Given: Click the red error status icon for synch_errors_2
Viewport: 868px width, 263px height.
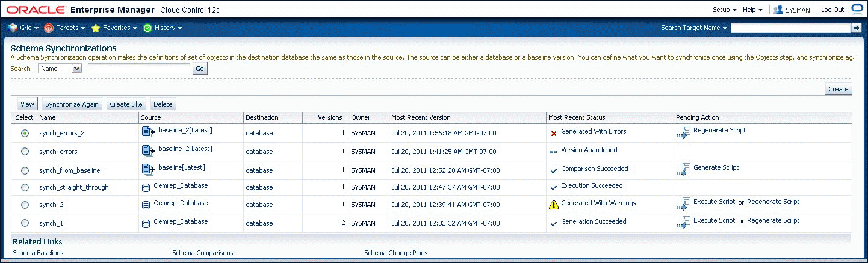Looking at the screenshot, I should tap(554, 134).
